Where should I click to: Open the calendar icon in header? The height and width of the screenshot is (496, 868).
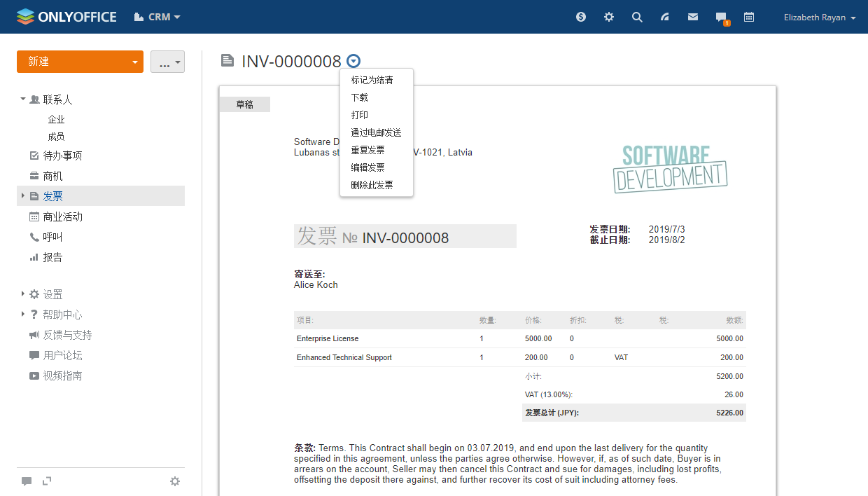pyautogui.click(x=749, y=17)
